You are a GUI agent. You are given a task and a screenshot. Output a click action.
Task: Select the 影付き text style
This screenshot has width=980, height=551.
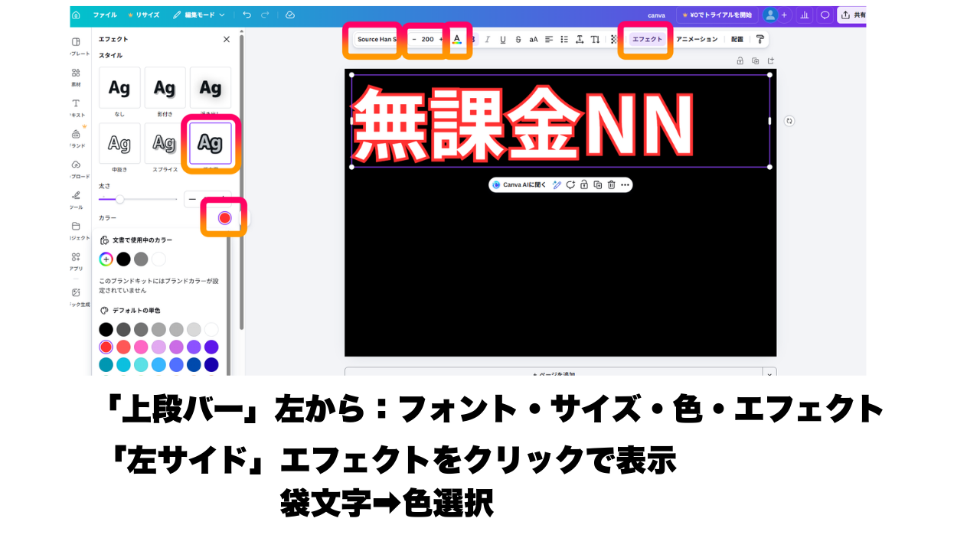(x=165, y=87)
